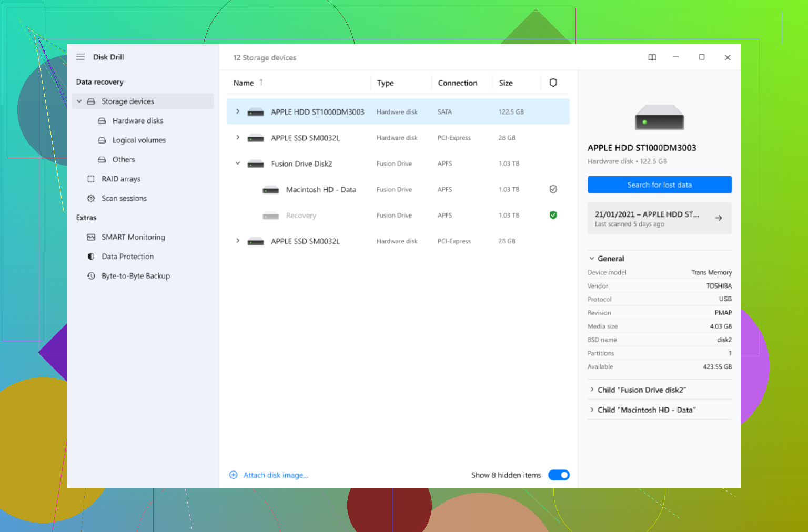This screenshot has height=532, width=808.
Task: Expand Child "Fusion Drive disk2" section
Action: click(x=592, y=390)
